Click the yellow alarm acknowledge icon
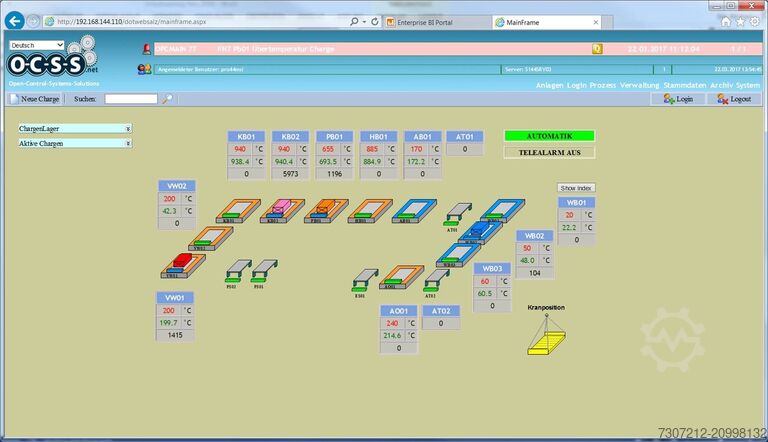Image resolution: width=768 pixels, height=442 pixels. tap(597, 49)
